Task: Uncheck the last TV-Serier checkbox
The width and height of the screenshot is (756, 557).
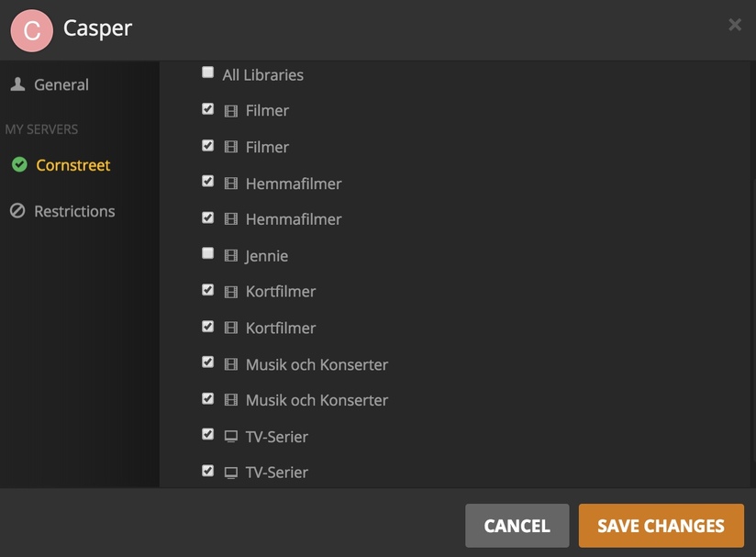Action: pos(208,471)
